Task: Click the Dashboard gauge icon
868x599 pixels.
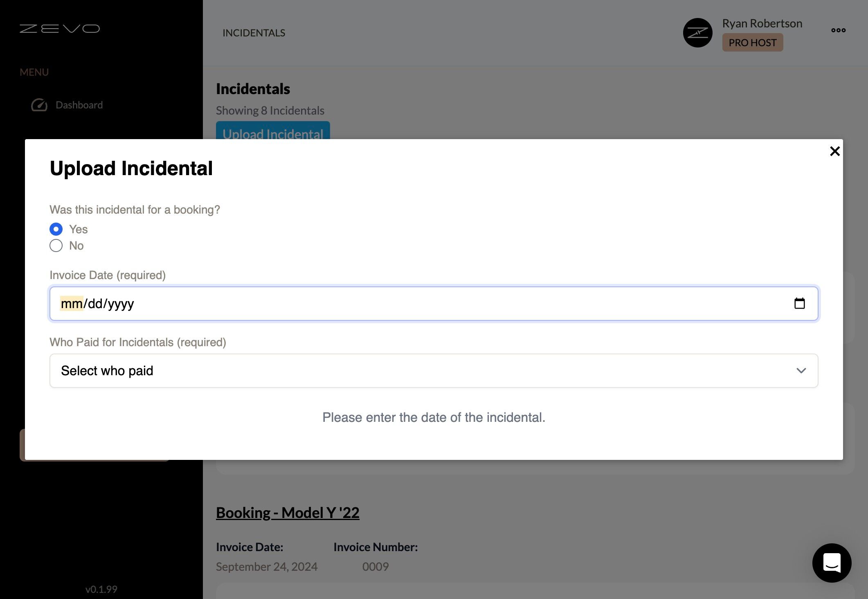Action: coord(39,105)
